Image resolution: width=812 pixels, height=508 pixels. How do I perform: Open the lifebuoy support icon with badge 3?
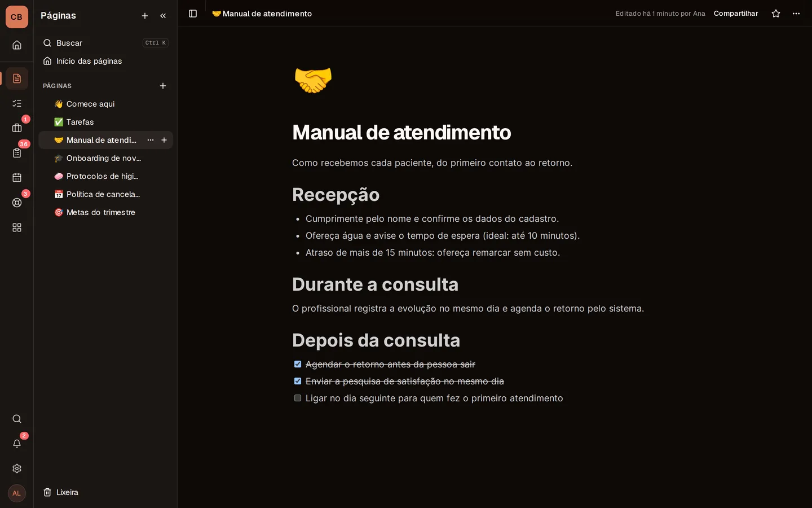(17, 203)
